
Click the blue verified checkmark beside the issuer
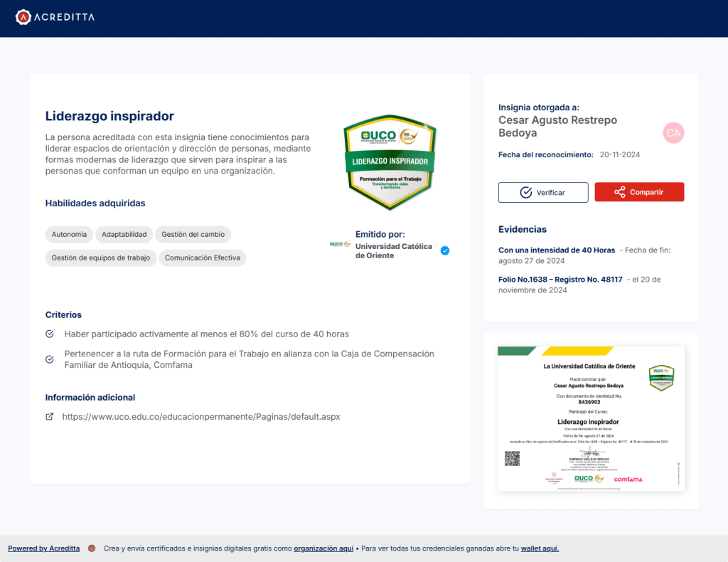(445, 251)
